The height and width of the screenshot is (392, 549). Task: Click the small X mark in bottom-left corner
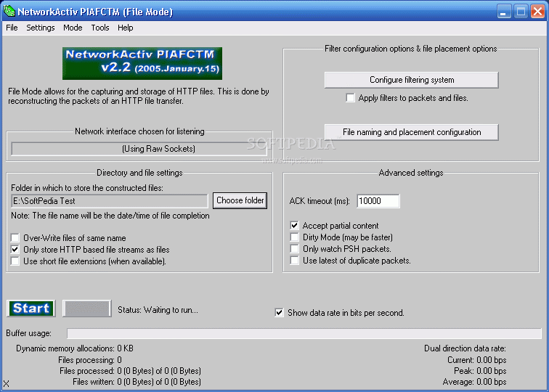[x=6, y=384]
